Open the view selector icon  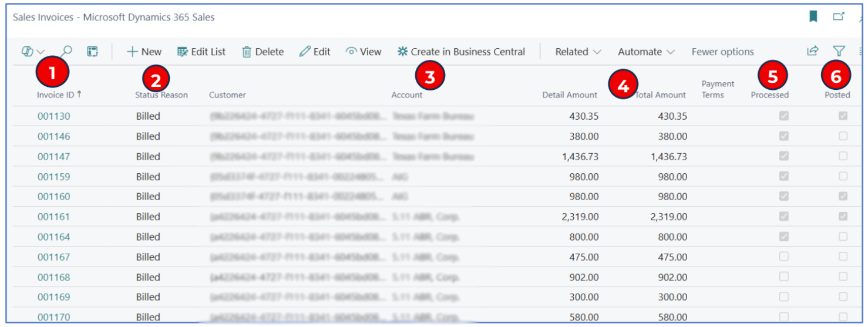point(33,52)
